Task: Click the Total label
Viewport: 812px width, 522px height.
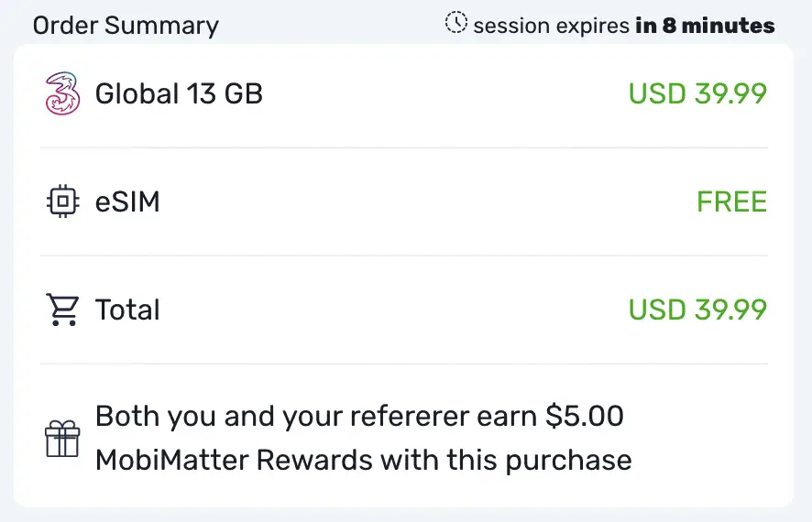Action: pos(127,310)
